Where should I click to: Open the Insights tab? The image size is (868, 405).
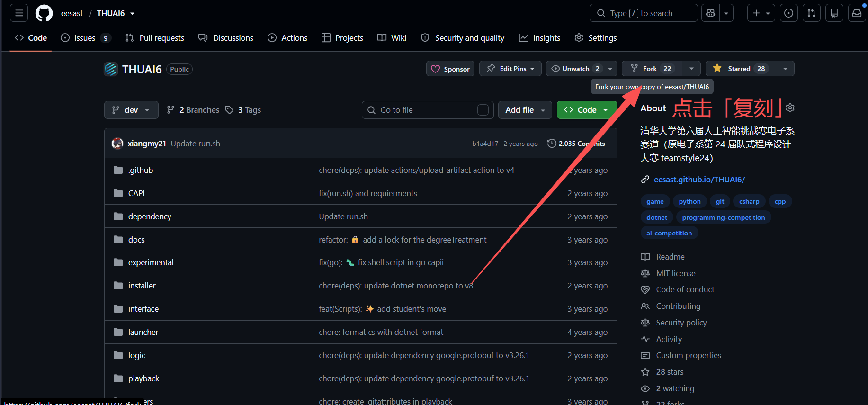(x=540, y=38)
